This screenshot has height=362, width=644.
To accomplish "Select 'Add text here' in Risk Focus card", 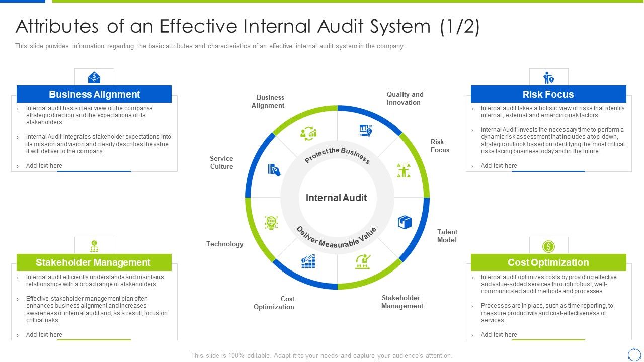I will point(499,166).
